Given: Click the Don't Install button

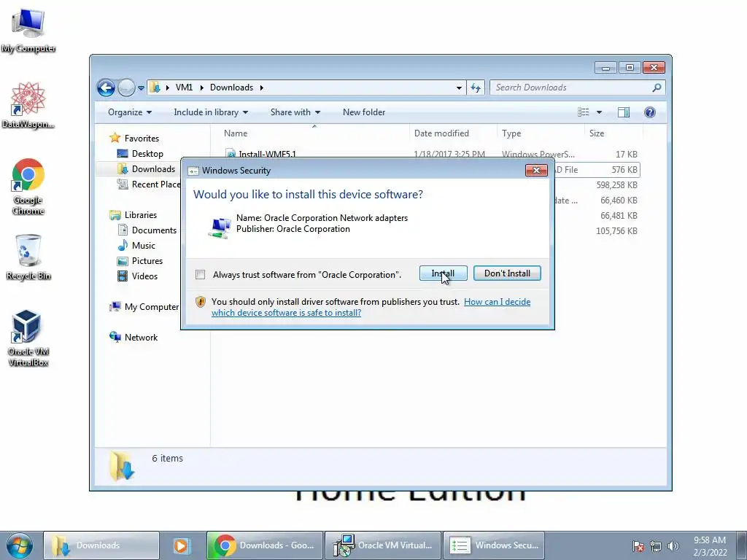Looking at the screenshot, I should (507, 273).
